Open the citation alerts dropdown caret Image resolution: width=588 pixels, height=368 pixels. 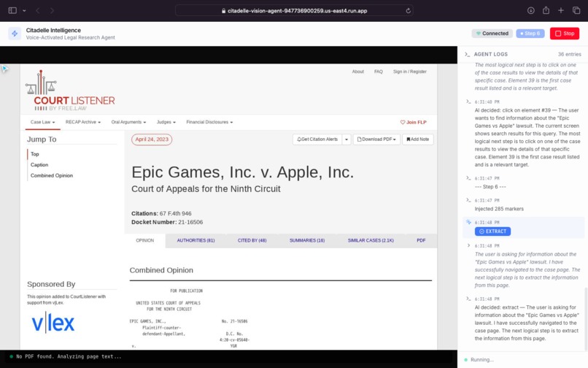(346, 139)
